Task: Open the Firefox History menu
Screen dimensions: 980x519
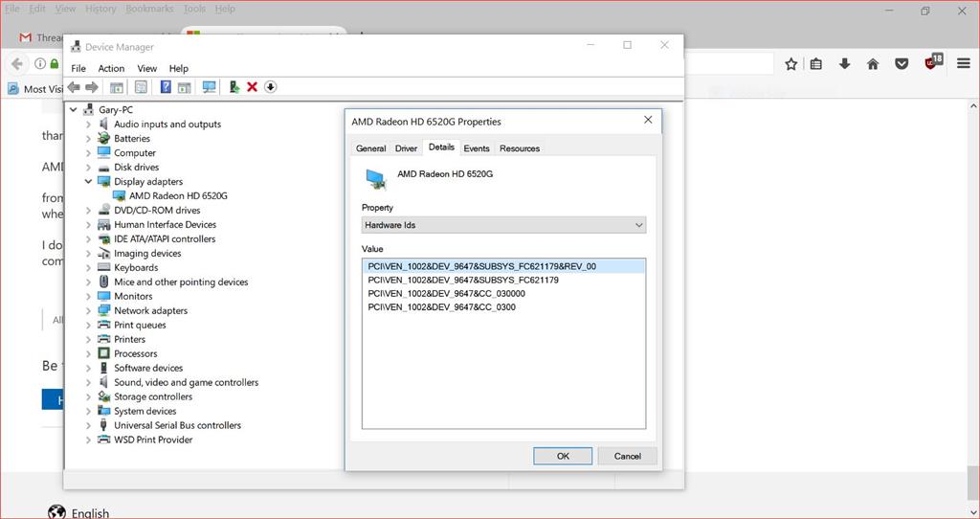Action: [100, 9]
